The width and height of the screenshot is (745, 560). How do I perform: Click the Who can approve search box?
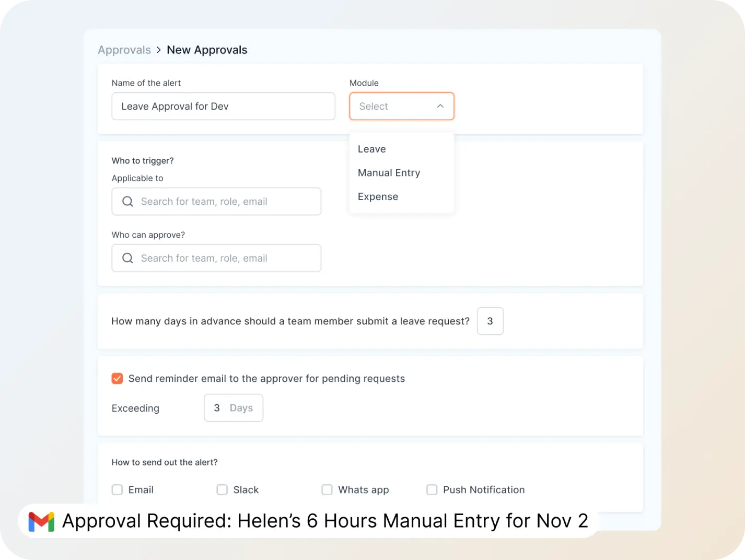tap(225, 258)
